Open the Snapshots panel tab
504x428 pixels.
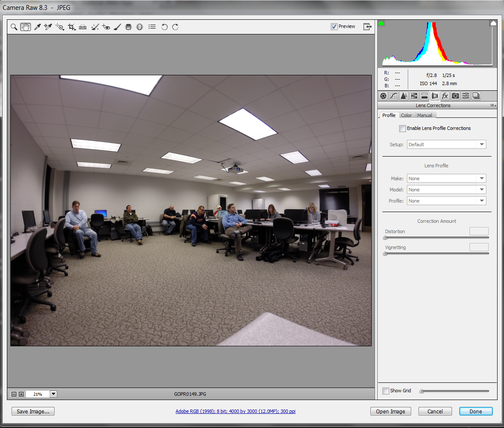click(x=476, y=96)
